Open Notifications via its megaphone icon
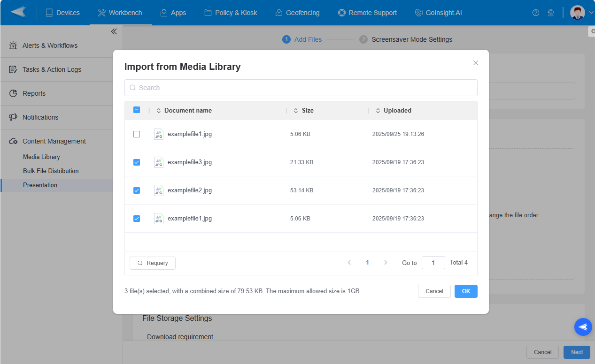Image resolution: width=595 pixels, height=364 pixels. (13, 117)
